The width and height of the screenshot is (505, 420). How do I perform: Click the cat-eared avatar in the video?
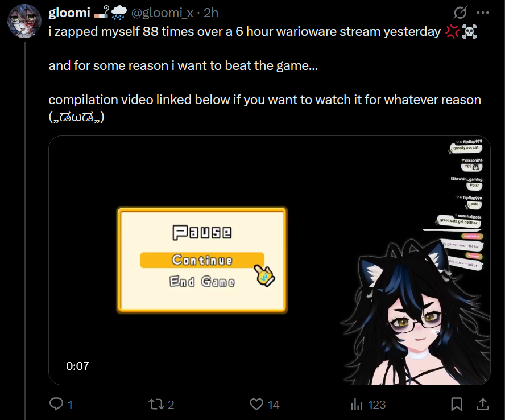(417, 312)
